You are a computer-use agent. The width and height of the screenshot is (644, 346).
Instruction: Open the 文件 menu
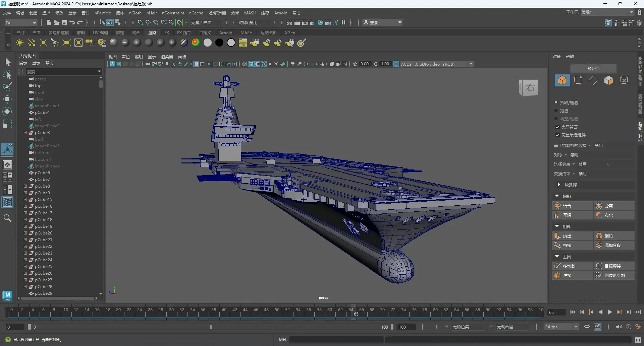point(7,13)
